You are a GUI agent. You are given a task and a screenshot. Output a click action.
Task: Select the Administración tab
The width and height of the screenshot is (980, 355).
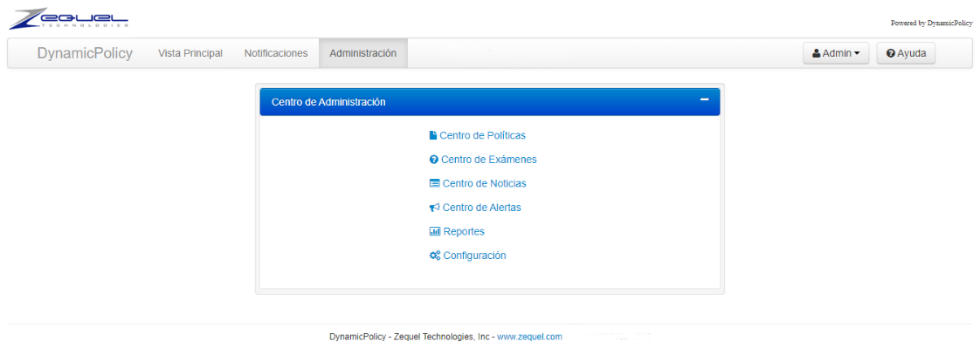coord(362,53)
